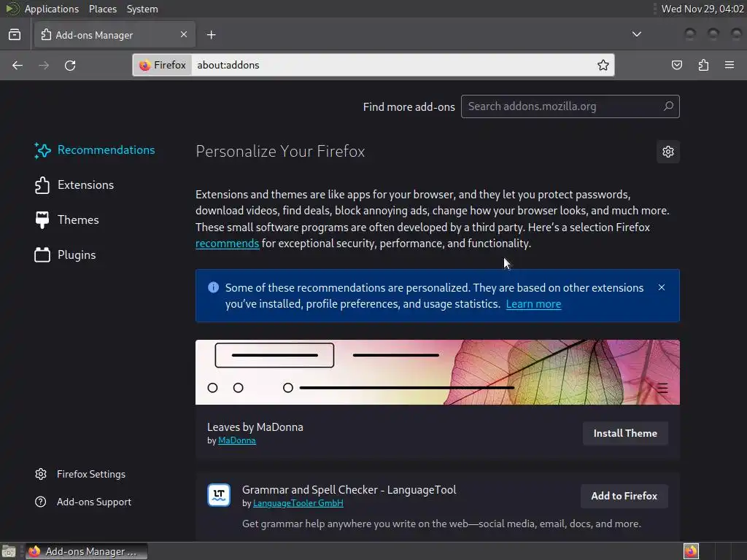Image resolution: width=747 pixels, height=560 pixels.
Task: Expand the list all tabs chevron
Action: 636,34
